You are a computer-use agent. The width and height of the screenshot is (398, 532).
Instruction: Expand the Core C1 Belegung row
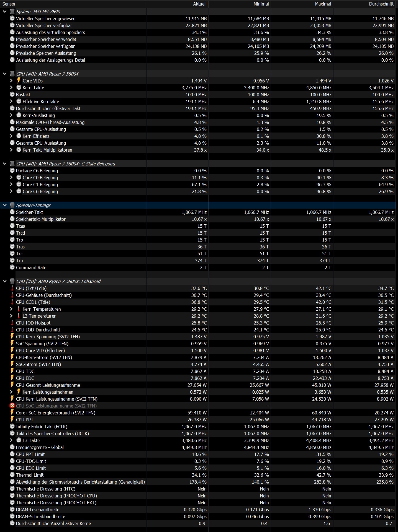pos(11,185)
